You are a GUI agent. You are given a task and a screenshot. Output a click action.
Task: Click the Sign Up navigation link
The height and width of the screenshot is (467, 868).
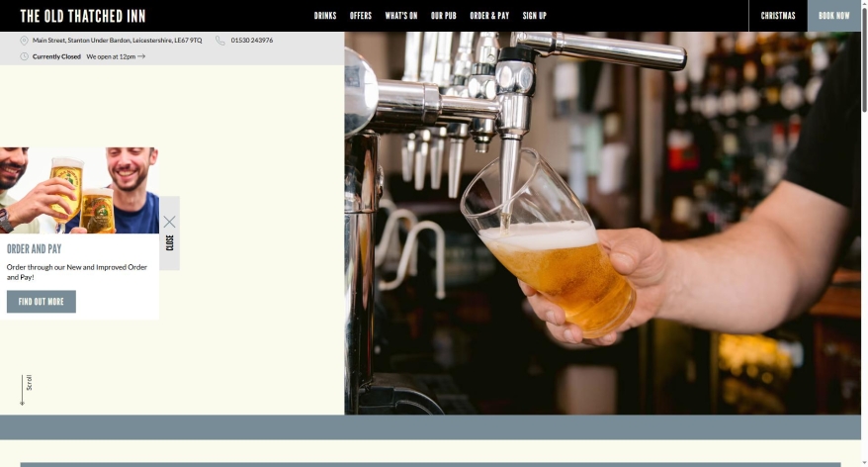(x=534, y=16)
